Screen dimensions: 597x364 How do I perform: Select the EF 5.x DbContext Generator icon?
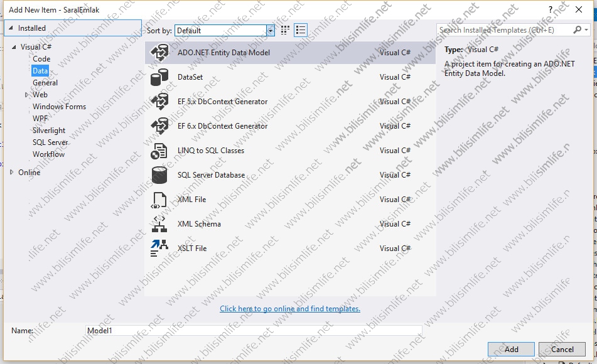click(159, 101)
